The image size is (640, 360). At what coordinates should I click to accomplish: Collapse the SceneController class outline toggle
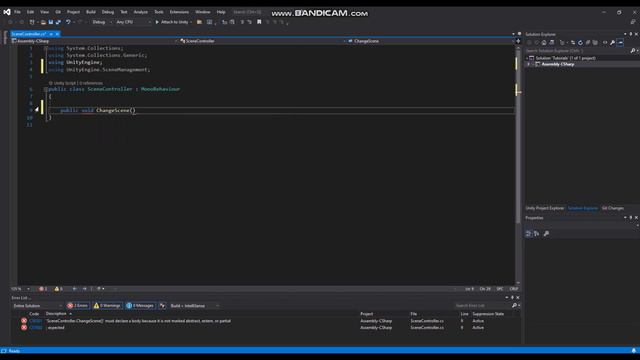coord(46,89)
